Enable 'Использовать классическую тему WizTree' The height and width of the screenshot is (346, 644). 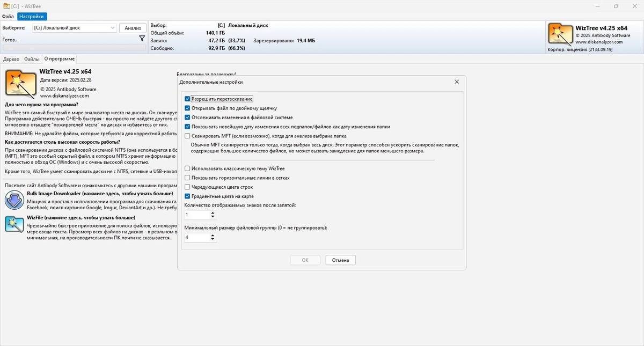tap(187, 168)
